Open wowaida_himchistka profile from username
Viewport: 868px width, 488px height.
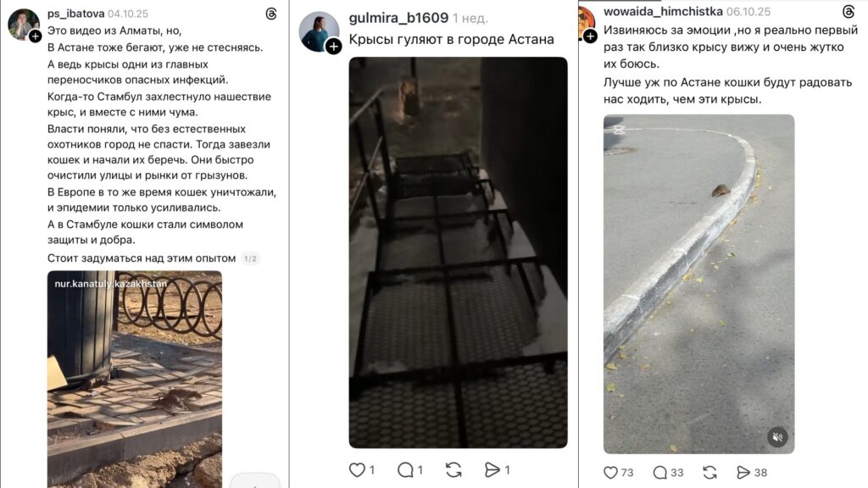(x=663, y=12)
